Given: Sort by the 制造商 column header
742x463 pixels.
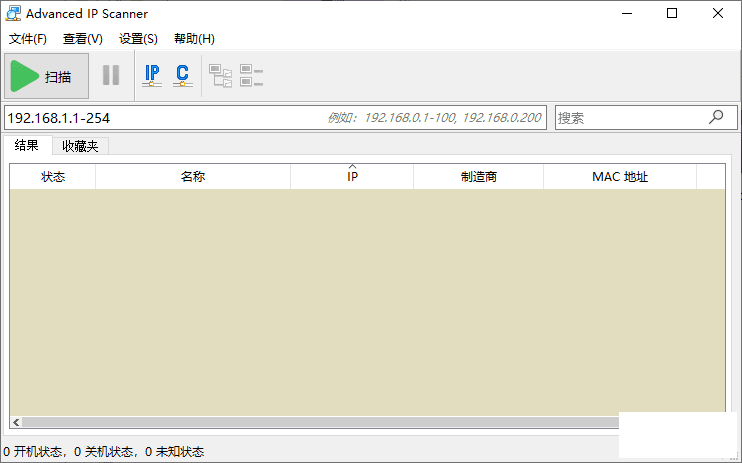Looking at the screenshot, I should click(478, 177).
